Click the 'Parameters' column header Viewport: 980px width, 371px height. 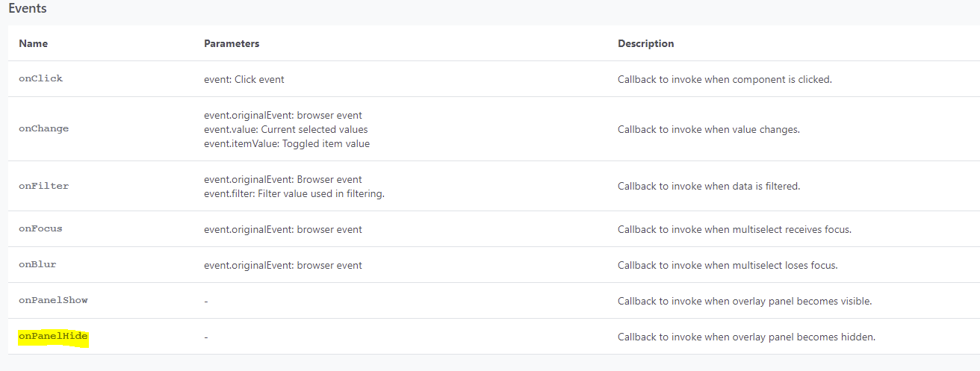coord(232,43)
